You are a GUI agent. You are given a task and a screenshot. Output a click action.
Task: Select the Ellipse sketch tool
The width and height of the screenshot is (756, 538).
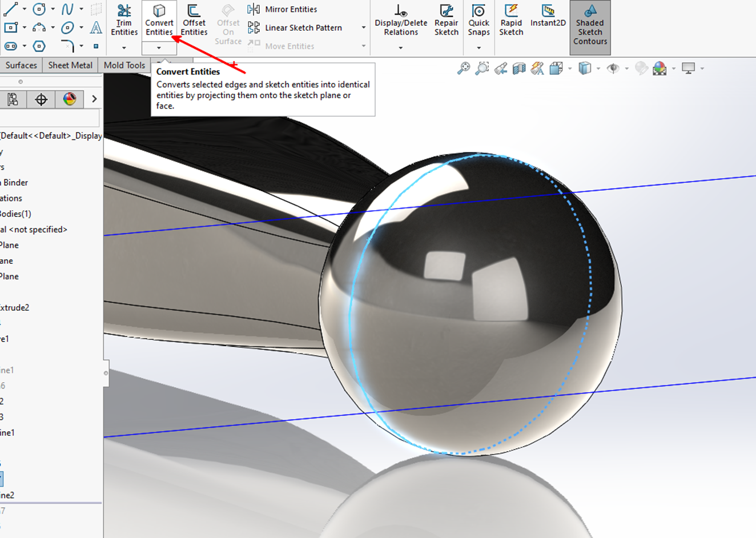click(x=67, y=27)
